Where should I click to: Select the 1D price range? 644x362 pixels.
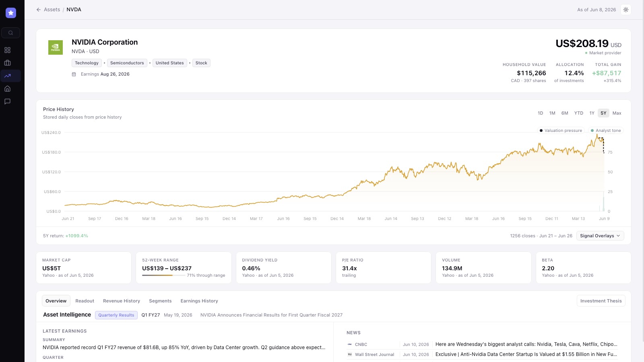coord(541,113)
